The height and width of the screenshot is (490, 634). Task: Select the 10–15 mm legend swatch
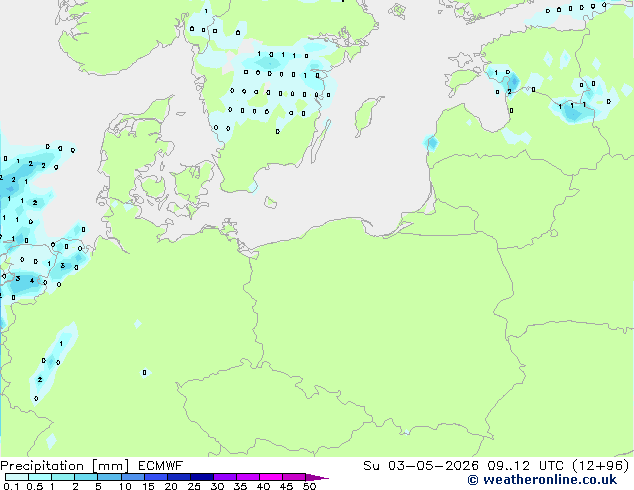click(132, 477)
